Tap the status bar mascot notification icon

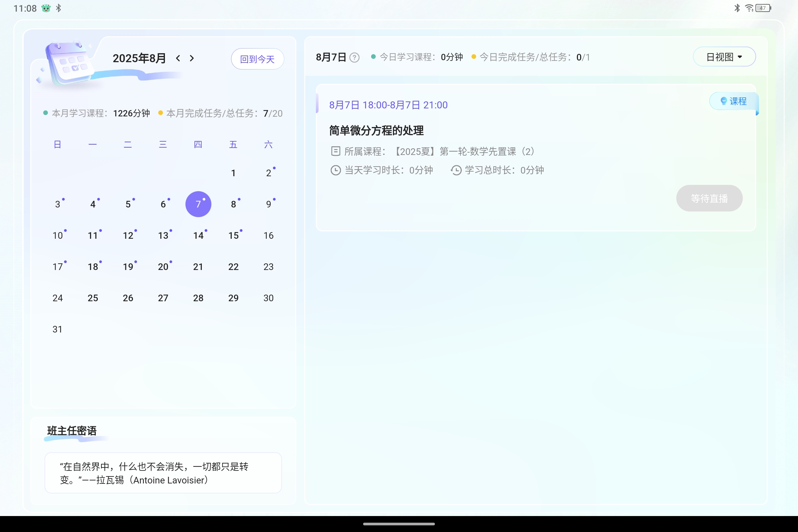tap(46, 8)
